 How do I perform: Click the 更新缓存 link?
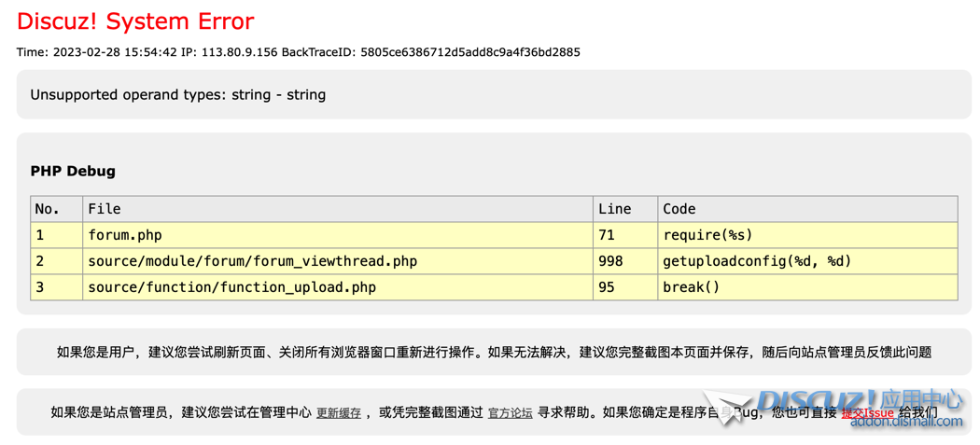(338, 412)
